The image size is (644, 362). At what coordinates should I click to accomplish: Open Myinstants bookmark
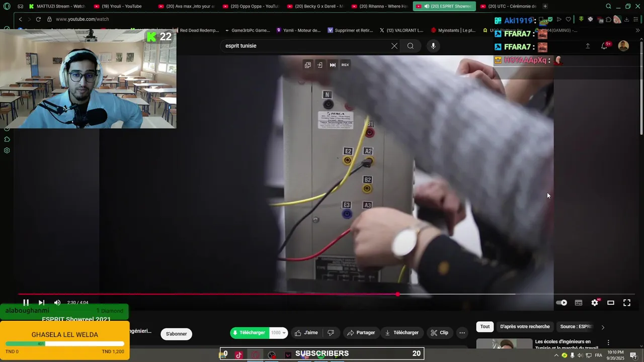coord(453,30)
